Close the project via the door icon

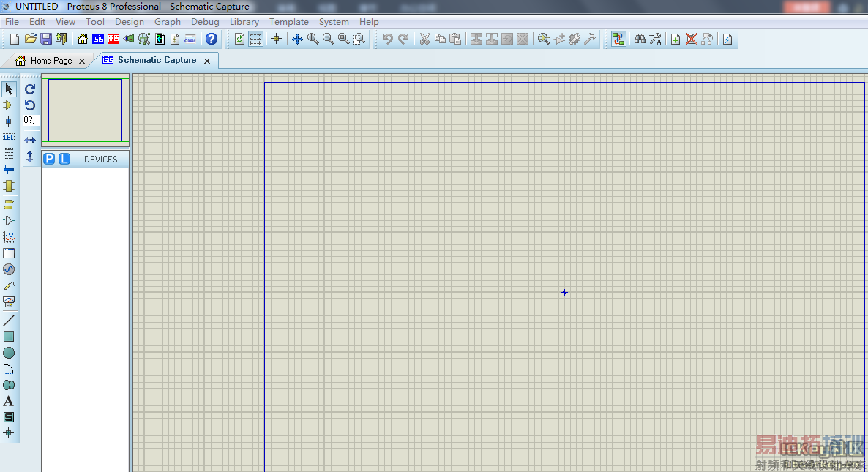click(61, 40)
